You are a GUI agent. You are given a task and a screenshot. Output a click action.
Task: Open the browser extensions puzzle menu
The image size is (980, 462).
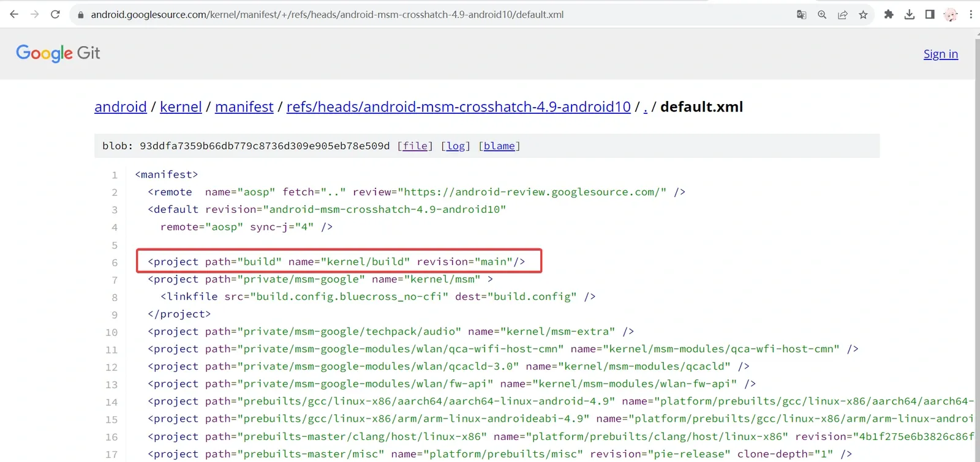[889, 14]
